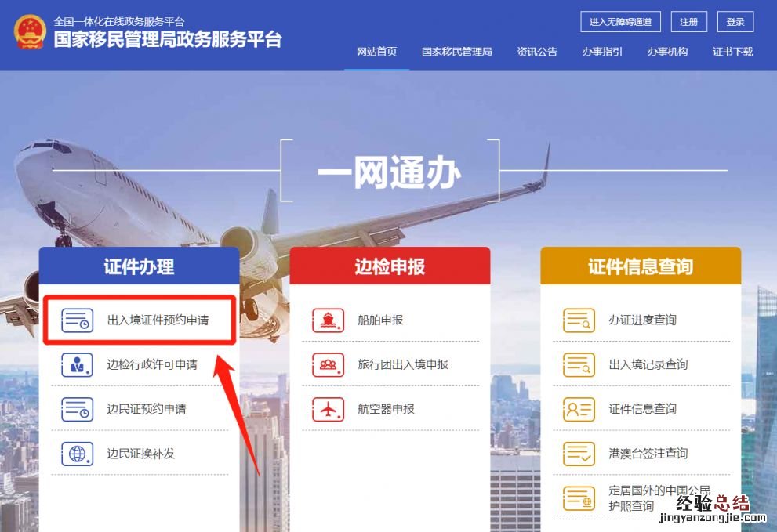Click the 注册 button
The width and height of the screenshot is (777, 532).
[689, 22]
